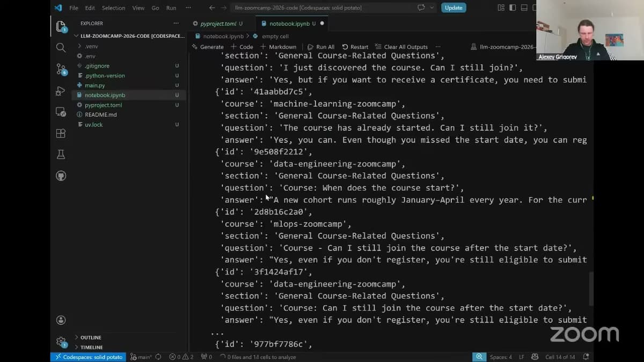Open the Remote Explorer view

click(61, 112)
